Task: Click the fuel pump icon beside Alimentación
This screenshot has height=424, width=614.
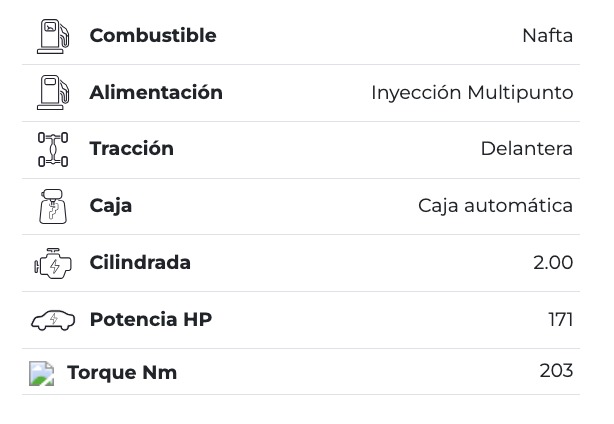Action: pos(53,93)
